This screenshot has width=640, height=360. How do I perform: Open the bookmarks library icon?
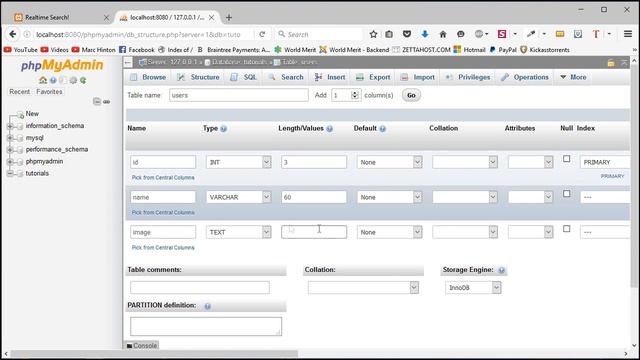389,34
